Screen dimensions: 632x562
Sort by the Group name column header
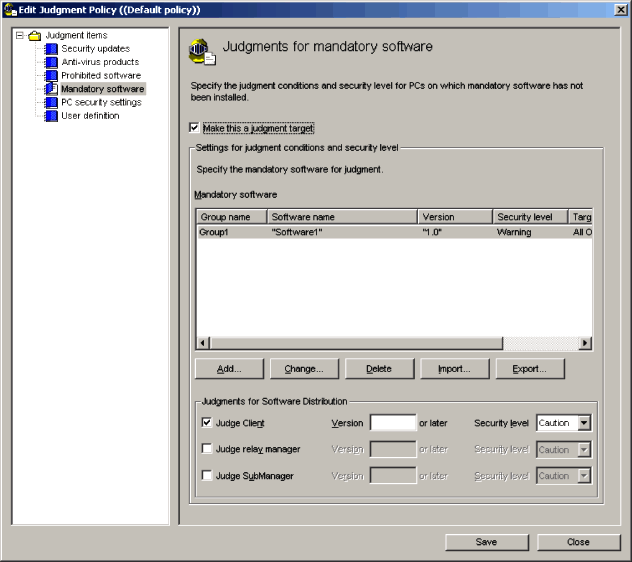(232, 217)
